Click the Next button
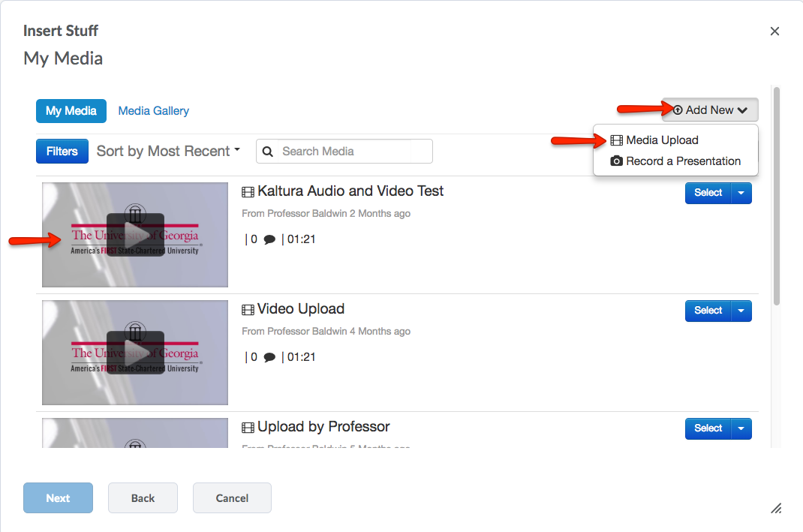This screenshot has height=532, width=803. pyautogui.click(x=58, y=497)
